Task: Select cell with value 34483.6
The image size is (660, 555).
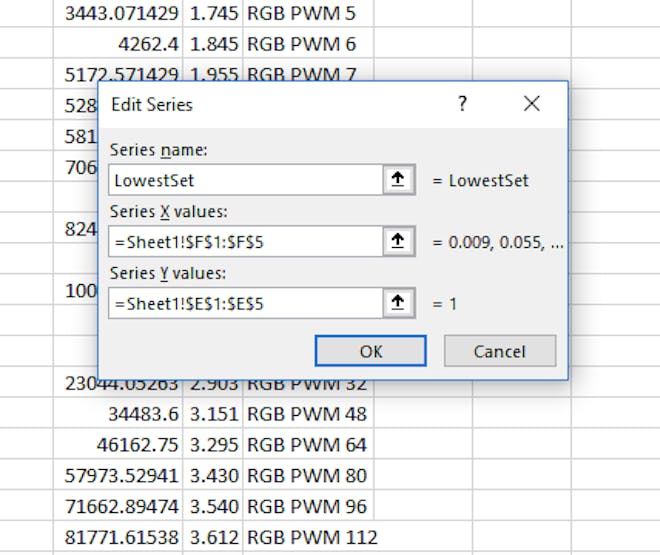Action: [118, 414]
